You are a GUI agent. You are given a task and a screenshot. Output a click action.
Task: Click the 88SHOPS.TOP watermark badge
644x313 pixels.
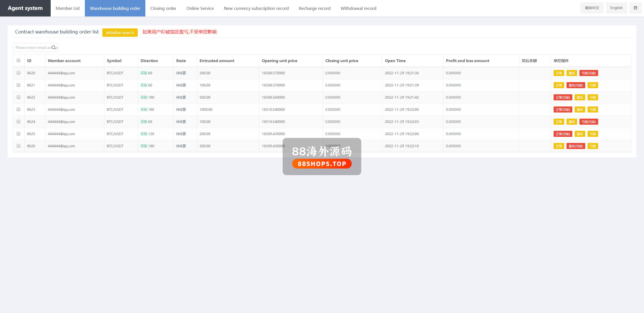click(322, 164)
